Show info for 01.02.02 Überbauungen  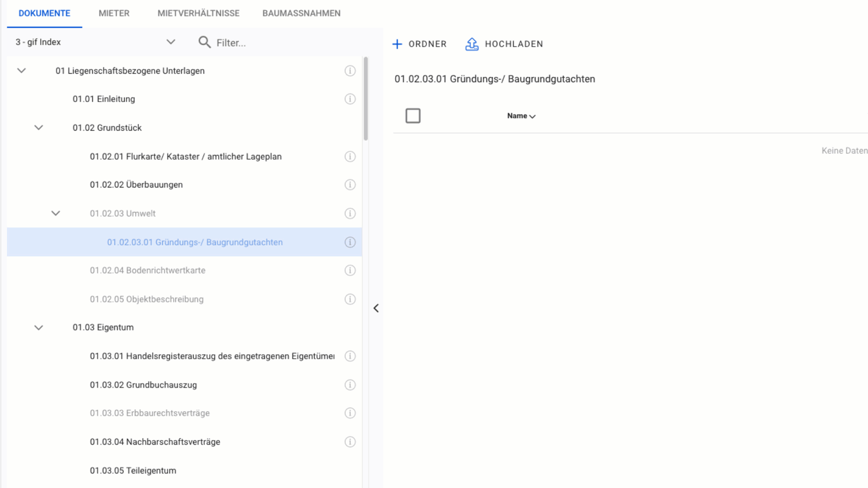(350, 185)
